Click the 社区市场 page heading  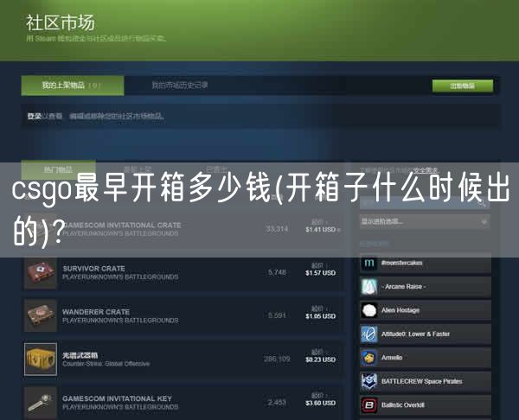tap(61, 22)
